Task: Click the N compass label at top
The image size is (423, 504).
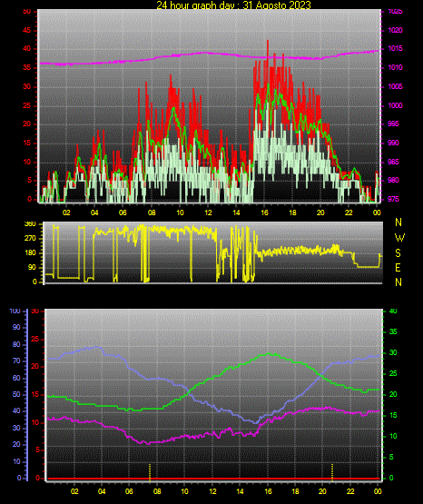Action: point(398,222)
